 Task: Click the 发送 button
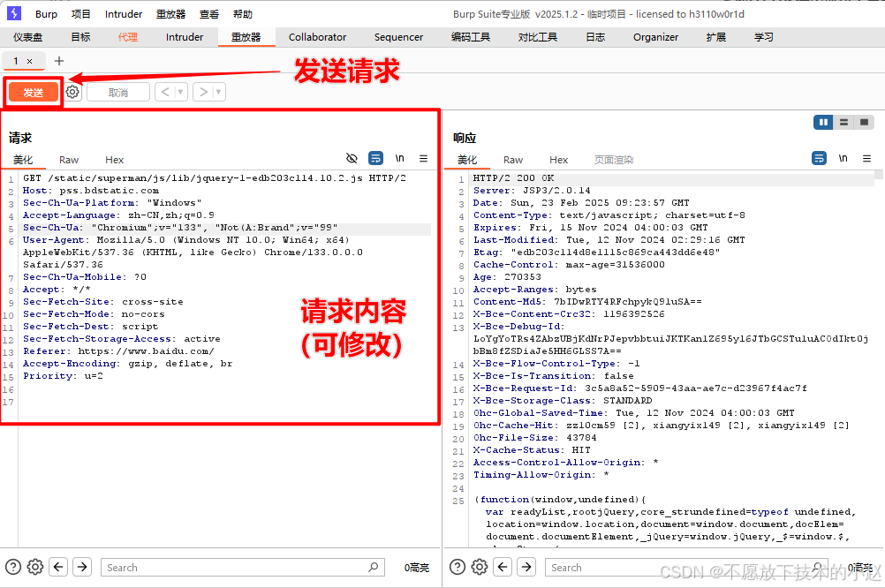(34, 93)
